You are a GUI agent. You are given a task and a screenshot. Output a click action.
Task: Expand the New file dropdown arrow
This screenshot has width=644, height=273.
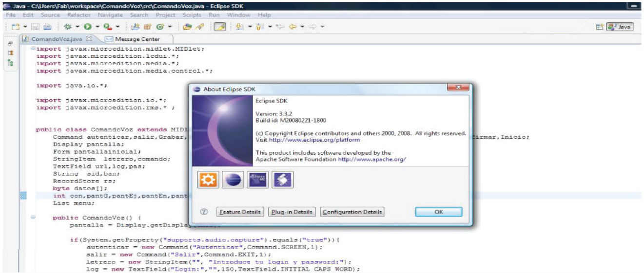coord(23,27)
